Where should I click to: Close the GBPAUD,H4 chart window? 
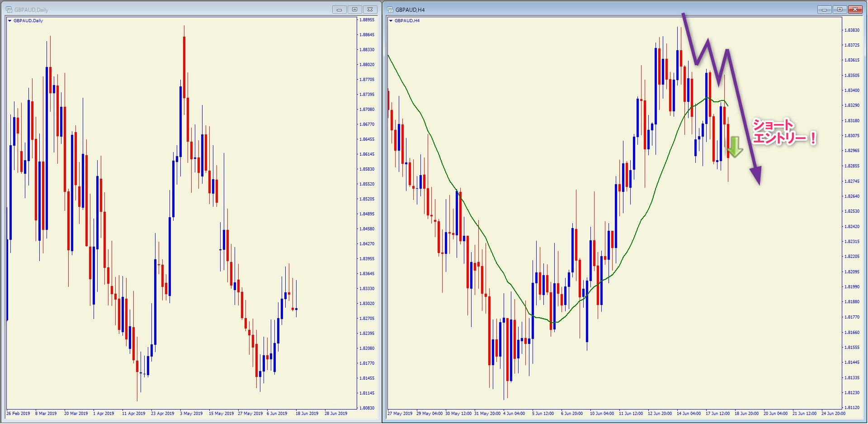(x=855, y=10)
